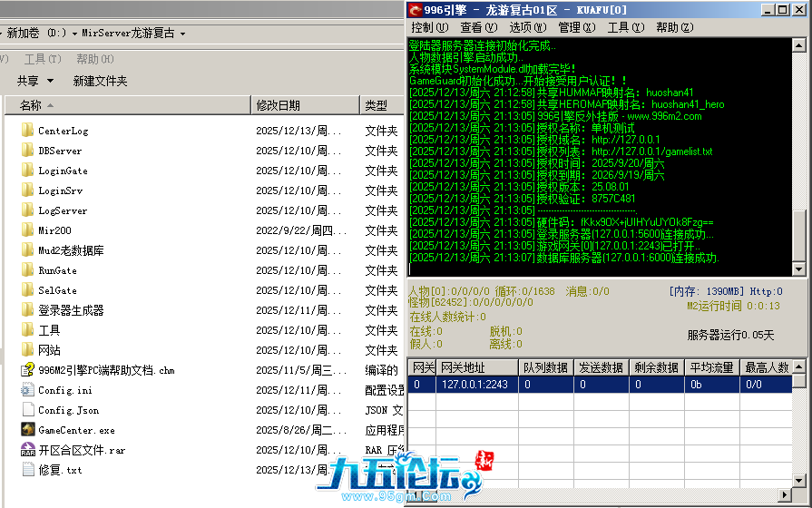Click the log panel scroll-up arrow
812x508 pixels.
point(797,44)
